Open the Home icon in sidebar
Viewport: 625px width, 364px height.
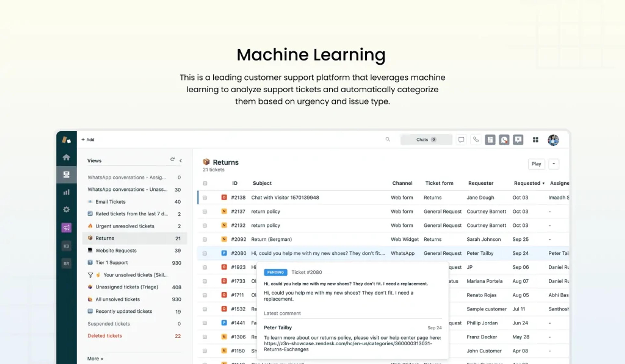click(x=66, y=157)
